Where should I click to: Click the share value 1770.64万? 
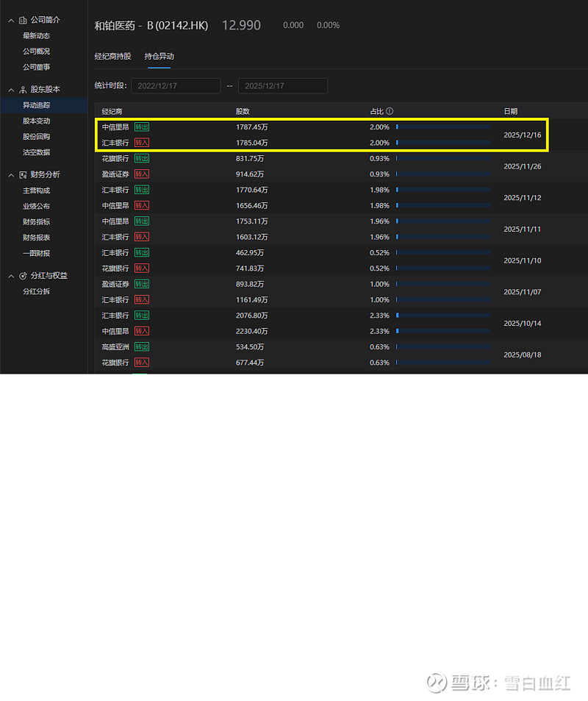(x=251, y=190)
